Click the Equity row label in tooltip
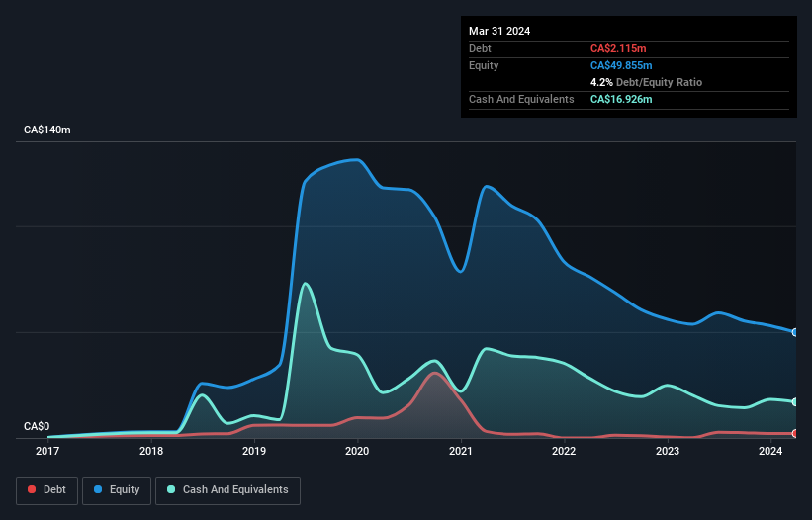The width and height of the screenshot is (812, 520). (484, 65)
